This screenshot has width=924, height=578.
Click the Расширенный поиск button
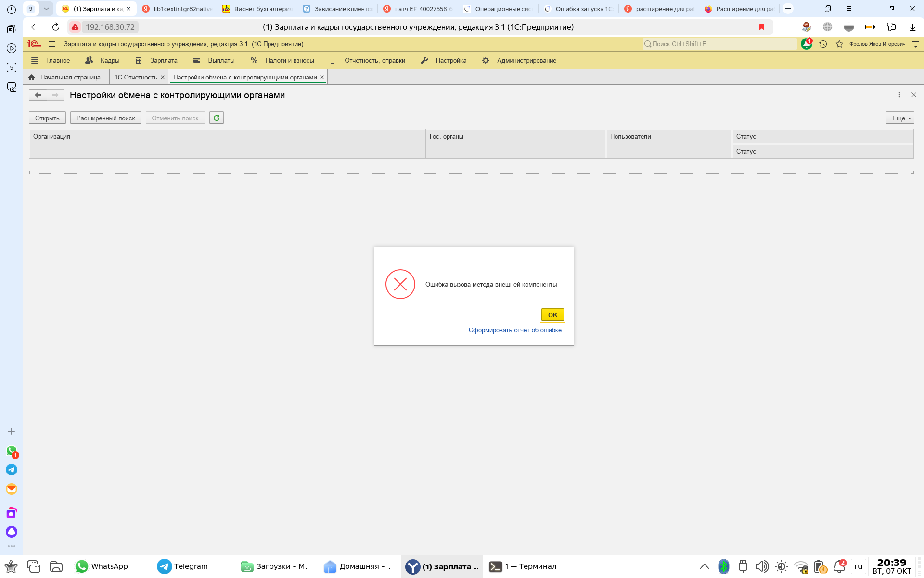tap(105, 118)
